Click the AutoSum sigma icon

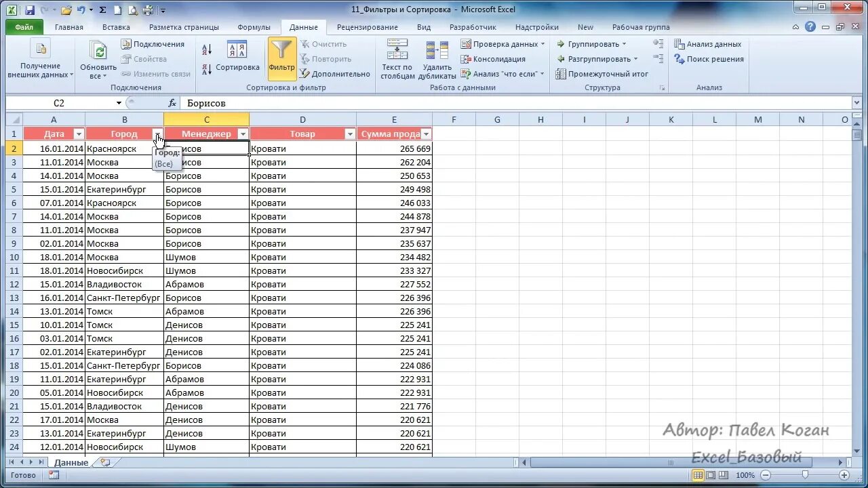[x=102, y=10]
